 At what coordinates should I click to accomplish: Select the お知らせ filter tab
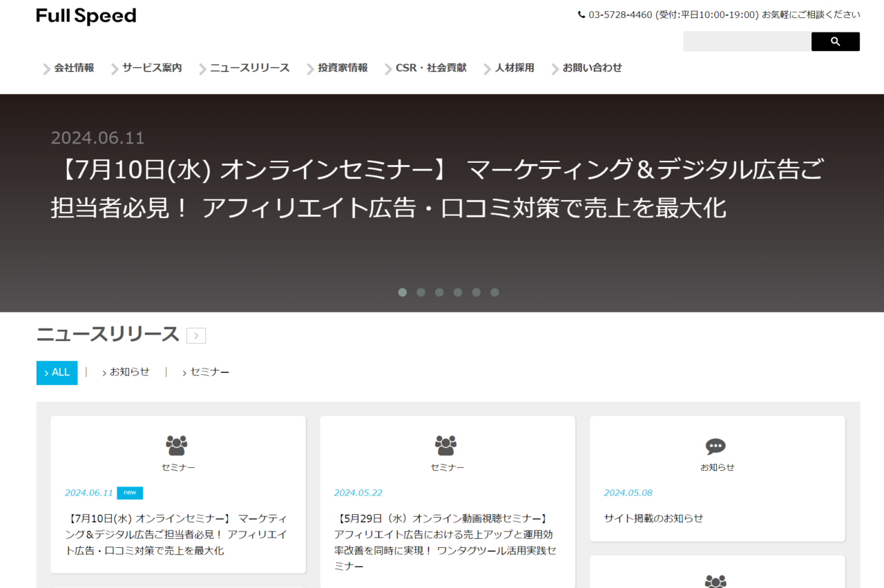tap(126, 372)
